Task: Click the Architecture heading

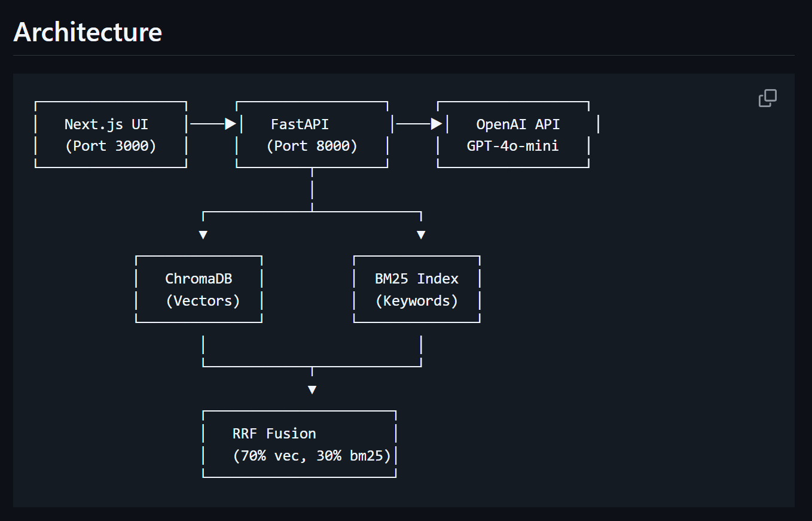Action: [87, 32]
